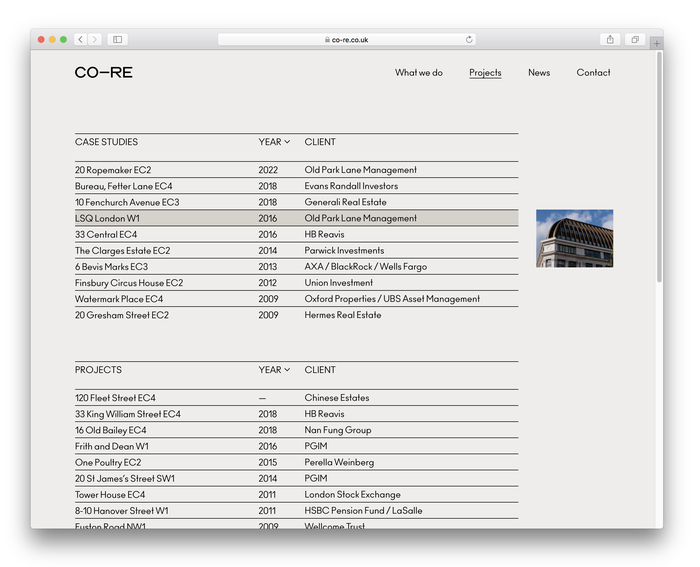Open the 20 Ropemaker EC2 case study

(x=113, y=170)
